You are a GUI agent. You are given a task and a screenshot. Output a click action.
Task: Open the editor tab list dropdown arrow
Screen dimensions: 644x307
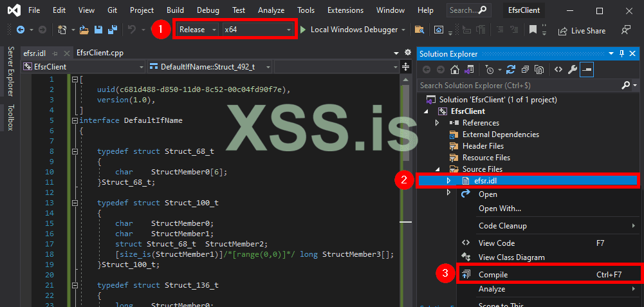[x=396, y=53]
